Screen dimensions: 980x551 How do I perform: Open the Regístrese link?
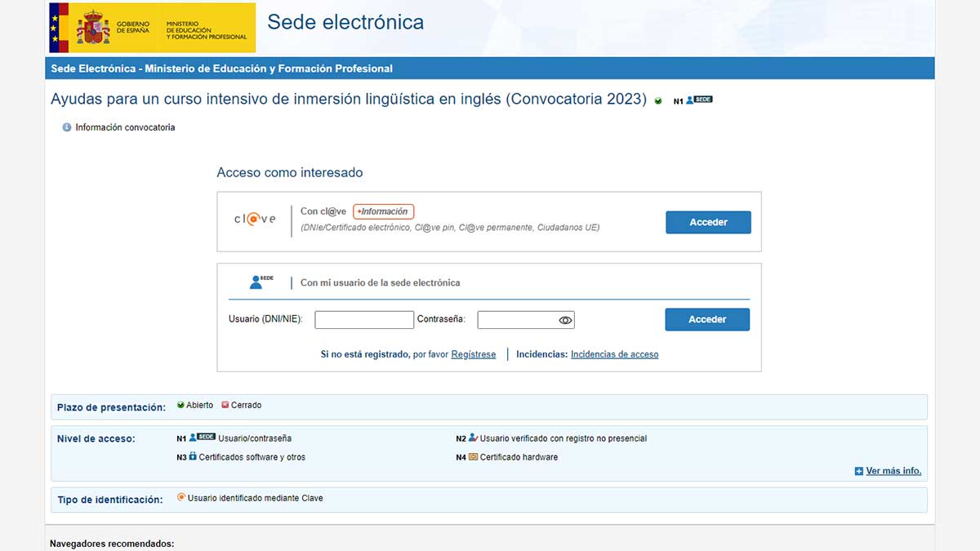[474, 354]
